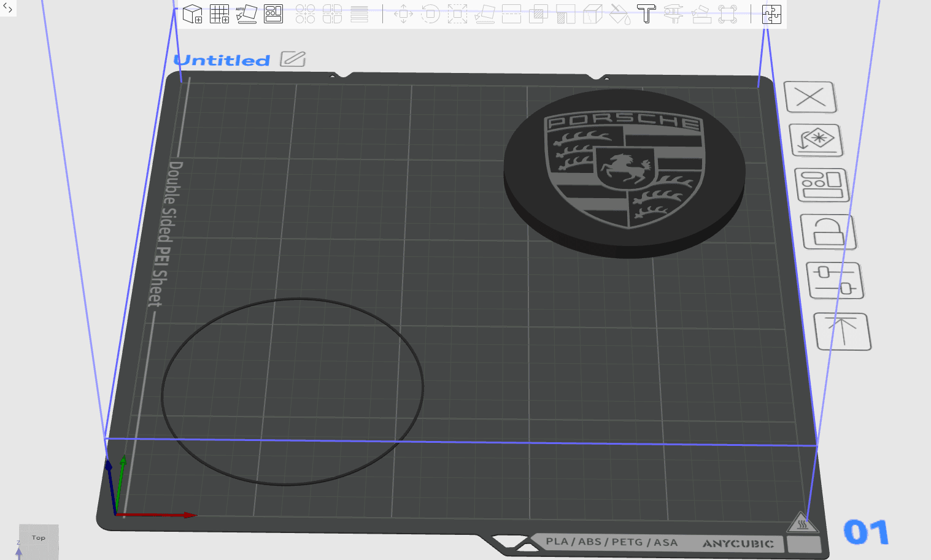Open plate settings sliders icon
This screenshot has height=560, width=931.
click(x=835, y=280)
